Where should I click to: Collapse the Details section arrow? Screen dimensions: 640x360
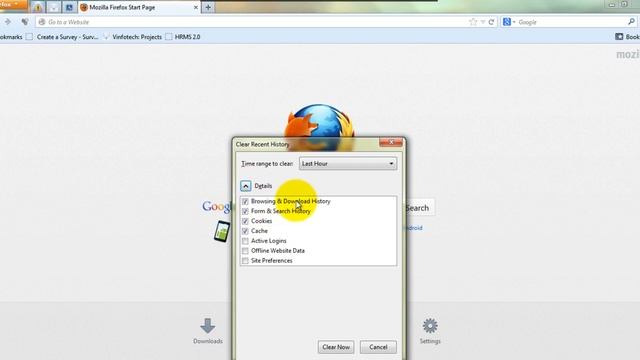pyautogui.click(x=245, y=186)
